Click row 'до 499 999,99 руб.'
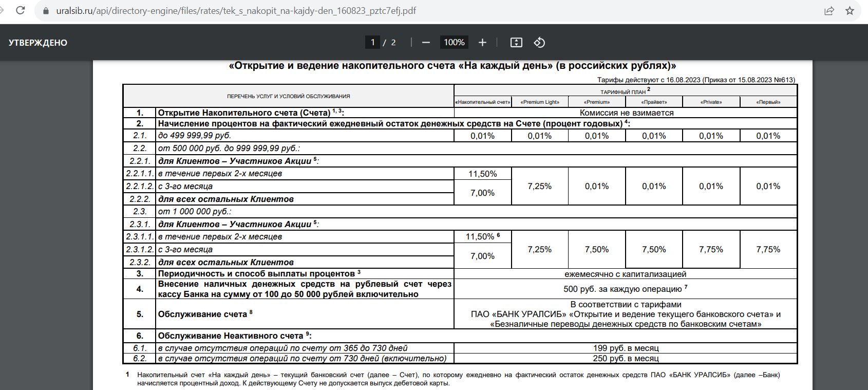Viewport: 868px width, 390px height. click(x=305, y=136)
